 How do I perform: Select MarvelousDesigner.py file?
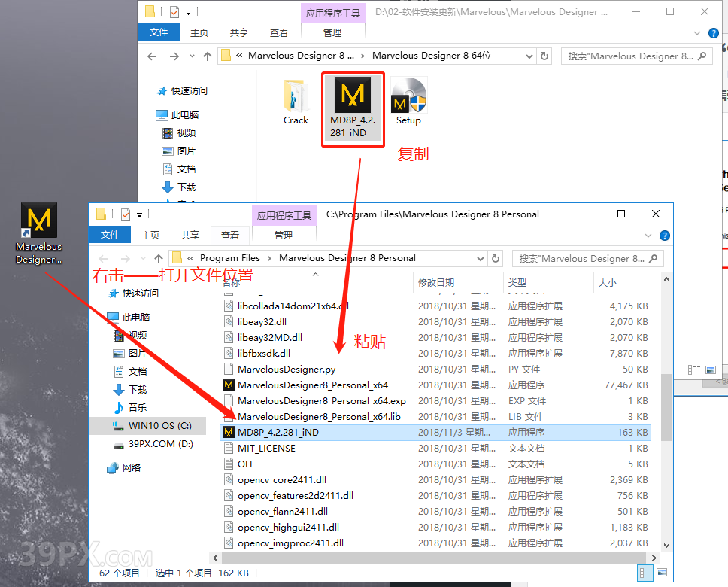(287, 369)
